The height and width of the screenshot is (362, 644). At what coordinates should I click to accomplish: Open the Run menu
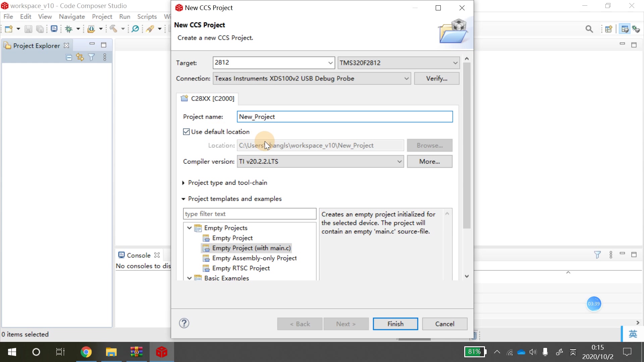tap(124, 16)
